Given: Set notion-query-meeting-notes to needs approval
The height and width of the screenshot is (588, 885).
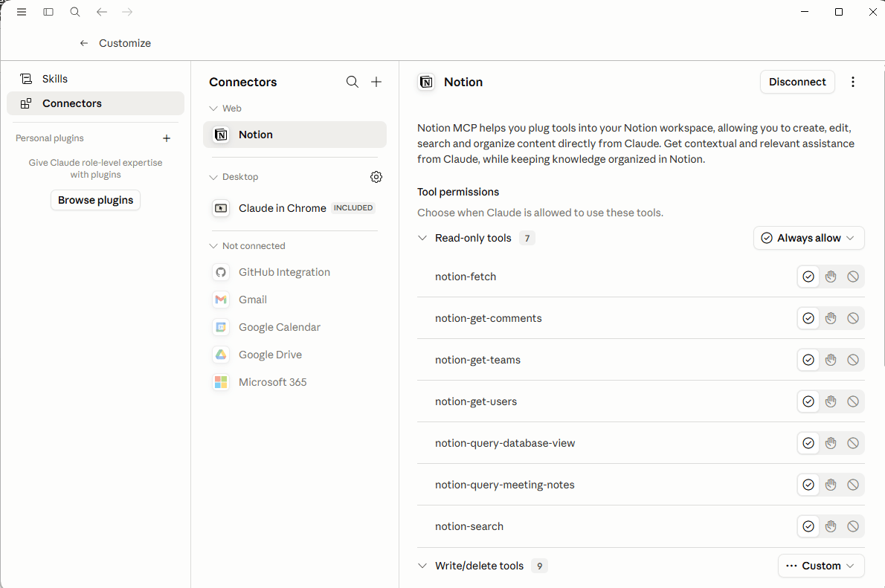Looking at the screenshot, I should click(831, 485).
